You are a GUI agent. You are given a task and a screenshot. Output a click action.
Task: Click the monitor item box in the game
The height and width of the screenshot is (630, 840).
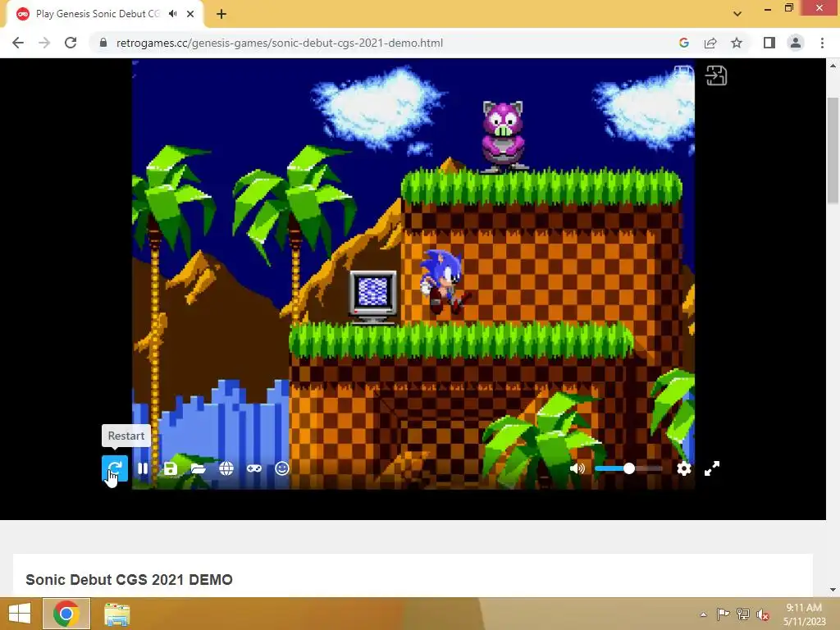point(373,297)
